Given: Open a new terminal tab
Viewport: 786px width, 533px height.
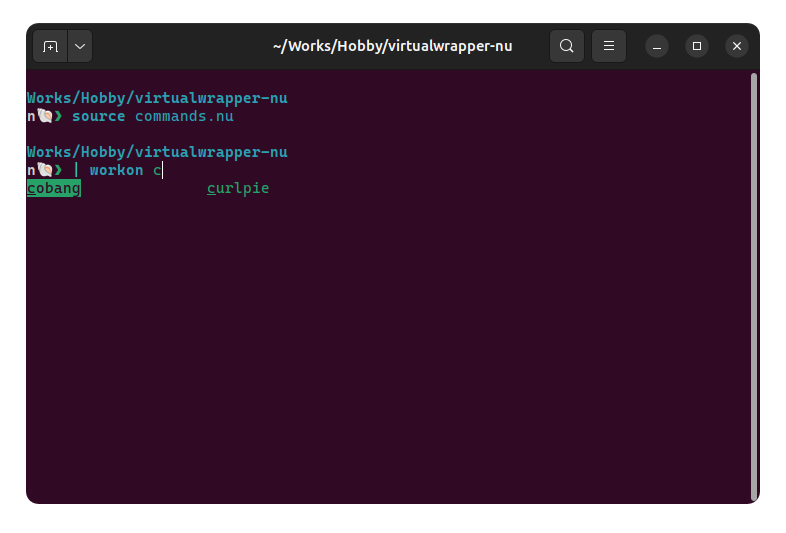Looking at the screenshot, I should pyautogui.click(x=50, y=46).
